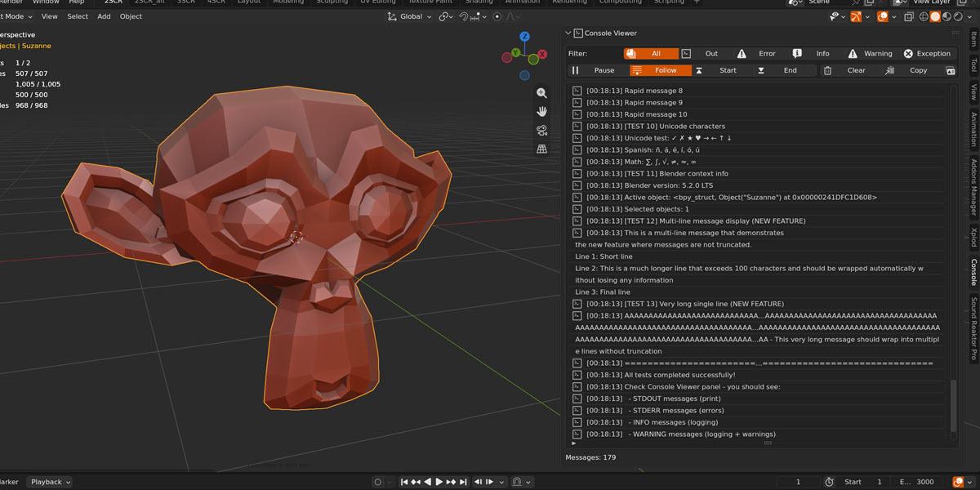
Task: Enable the All message filter
Action: click(x=651, y=53)
